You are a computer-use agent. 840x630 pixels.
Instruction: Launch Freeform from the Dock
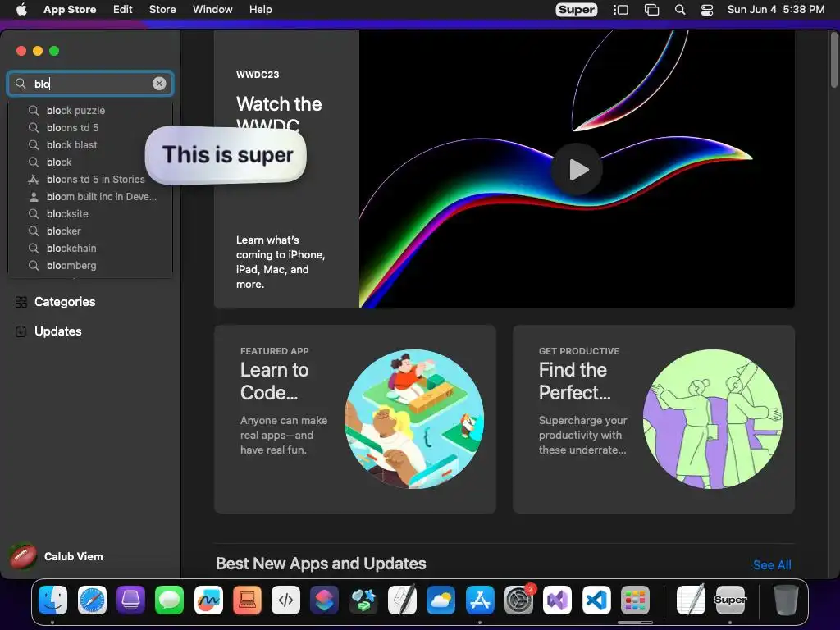point(208,600)
